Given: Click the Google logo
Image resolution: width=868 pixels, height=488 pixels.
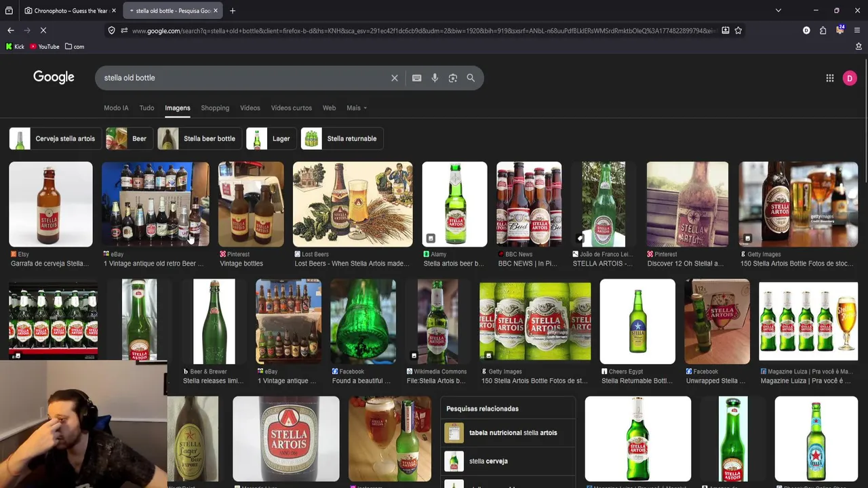Looking at the screenshot, I should tap(54, 77).
